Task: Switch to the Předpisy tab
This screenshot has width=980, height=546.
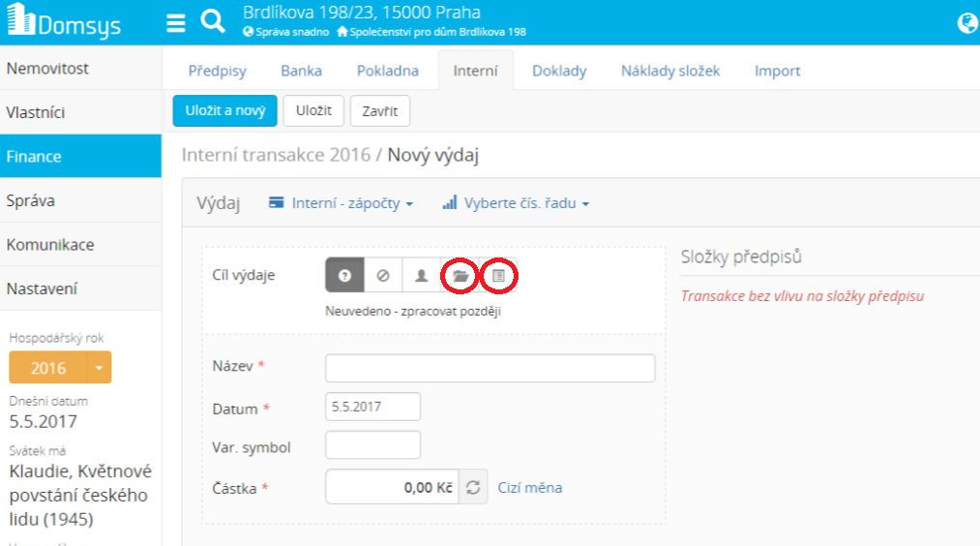Action: (x=218, y=71)
